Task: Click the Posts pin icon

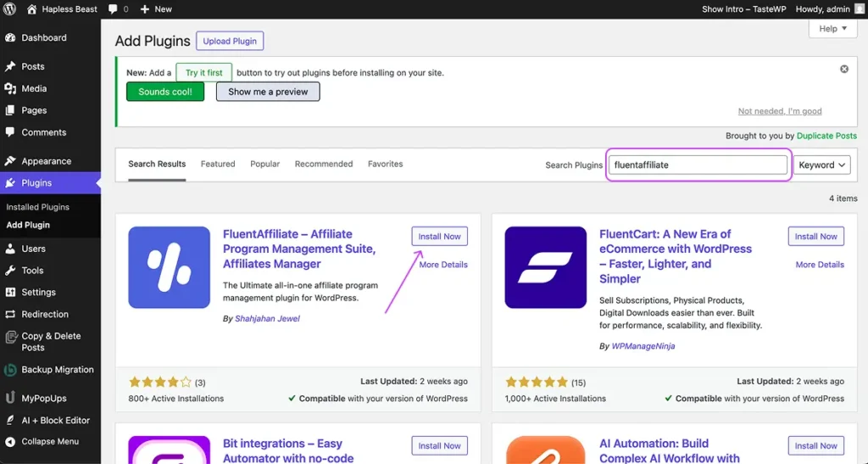Action: pos(10,66)
